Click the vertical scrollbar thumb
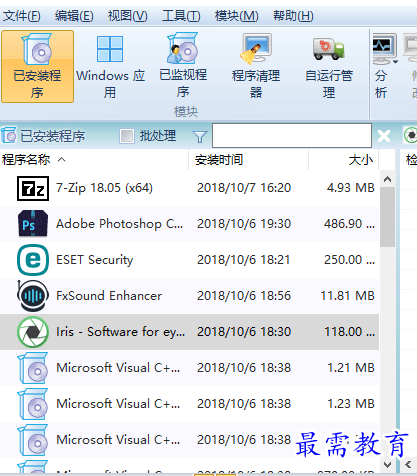 [x=387, y=217]
